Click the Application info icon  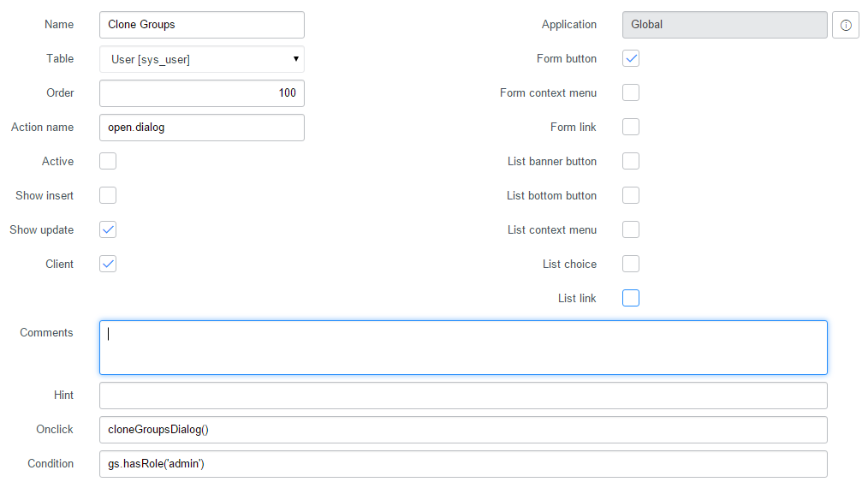click(x=846, y=25)
